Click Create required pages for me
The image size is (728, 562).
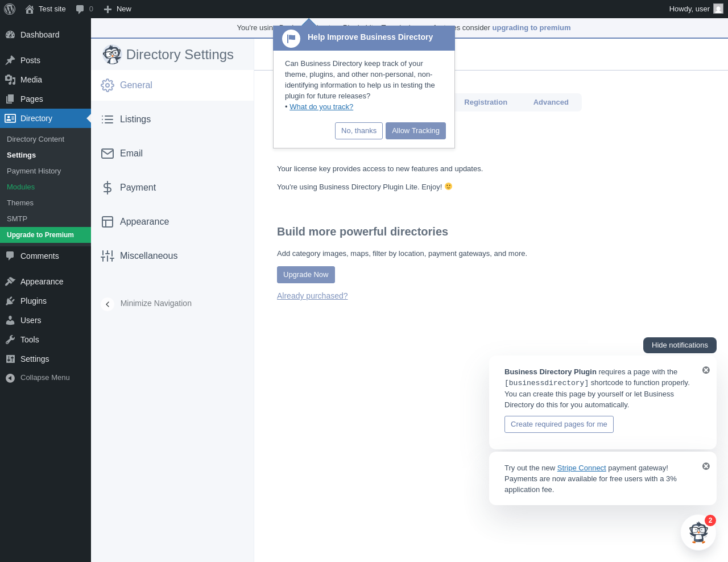(x=559, y=424)
